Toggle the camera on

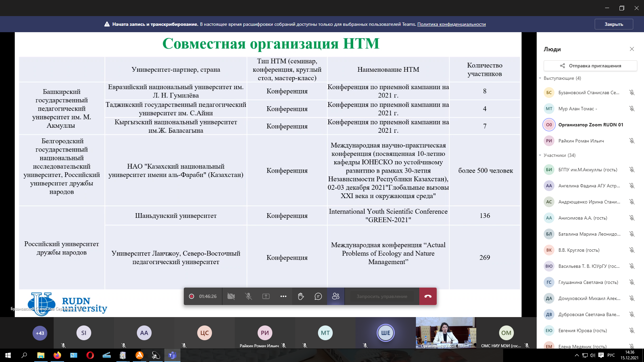coord(231,296)
